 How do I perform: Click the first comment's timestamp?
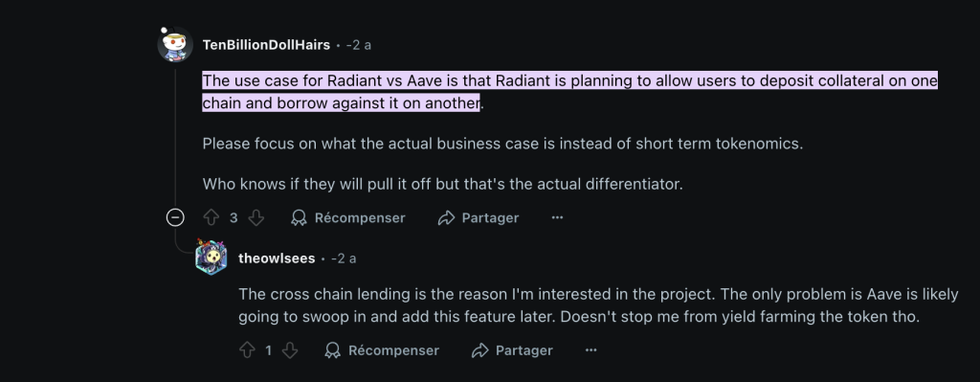click(x=359, y=45)
